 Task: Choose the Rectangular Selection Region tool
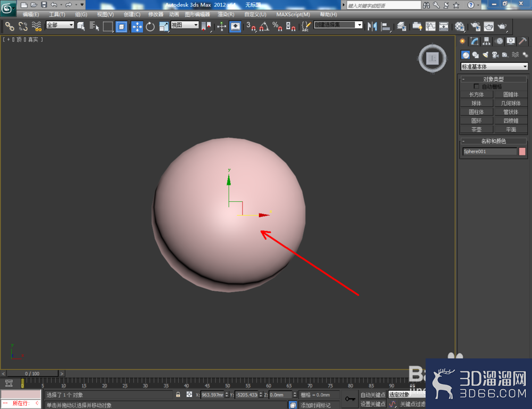tap(108, 26)
